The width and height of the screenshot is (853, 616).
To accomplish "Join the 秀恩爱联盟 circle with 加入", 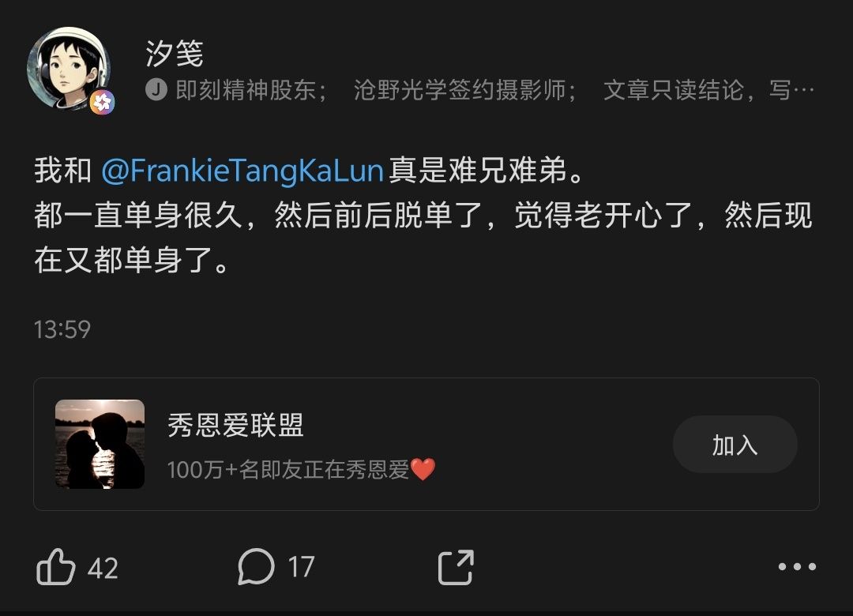I will click(x=735, y=445).
